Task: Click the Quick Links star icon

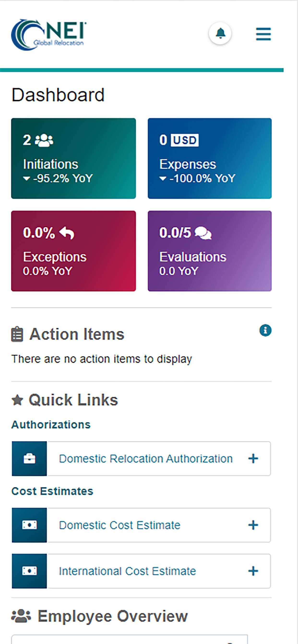Action: [x=18, y=400]
